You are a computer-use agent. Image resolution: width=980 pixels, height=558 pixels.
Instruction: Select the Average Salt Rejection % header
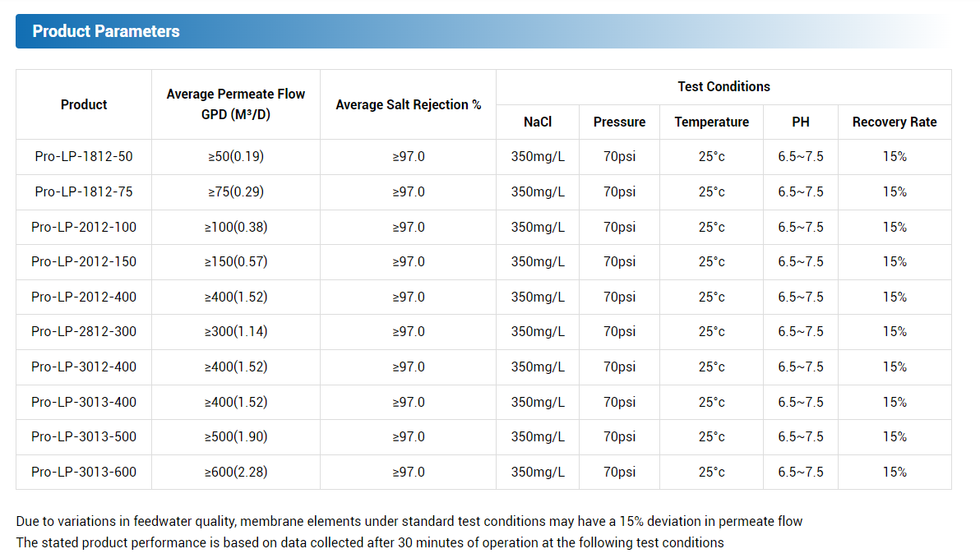click(x=408, y=104)
